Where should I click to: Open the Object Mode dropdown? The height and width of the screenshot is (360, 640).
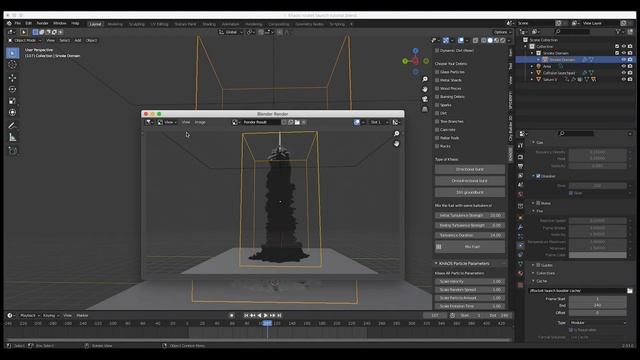pyautogui.click(x=25, y=40)
